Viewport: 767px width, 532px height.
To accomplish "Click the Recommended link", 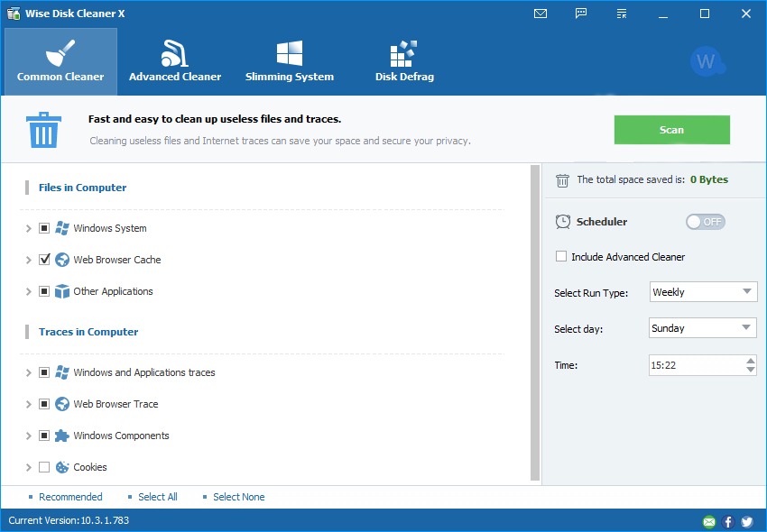I will coord(70,497).
